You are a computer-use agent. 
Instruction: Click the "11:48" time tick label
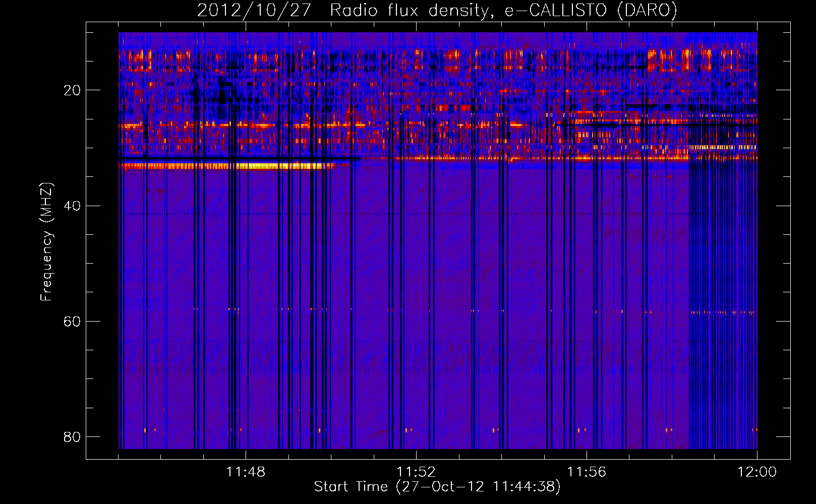point(246,472)
